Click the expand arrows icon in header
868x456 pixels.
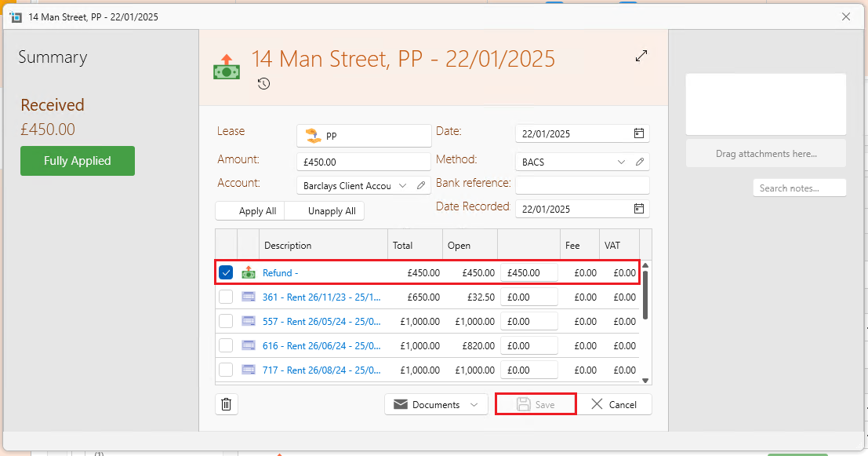(x=641, y=56)
